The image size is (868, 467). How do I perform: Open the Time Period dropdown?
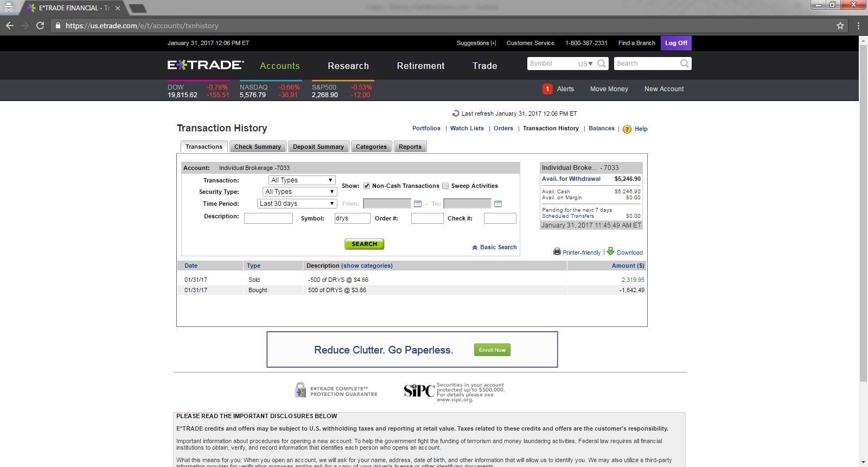pos(297,204)
